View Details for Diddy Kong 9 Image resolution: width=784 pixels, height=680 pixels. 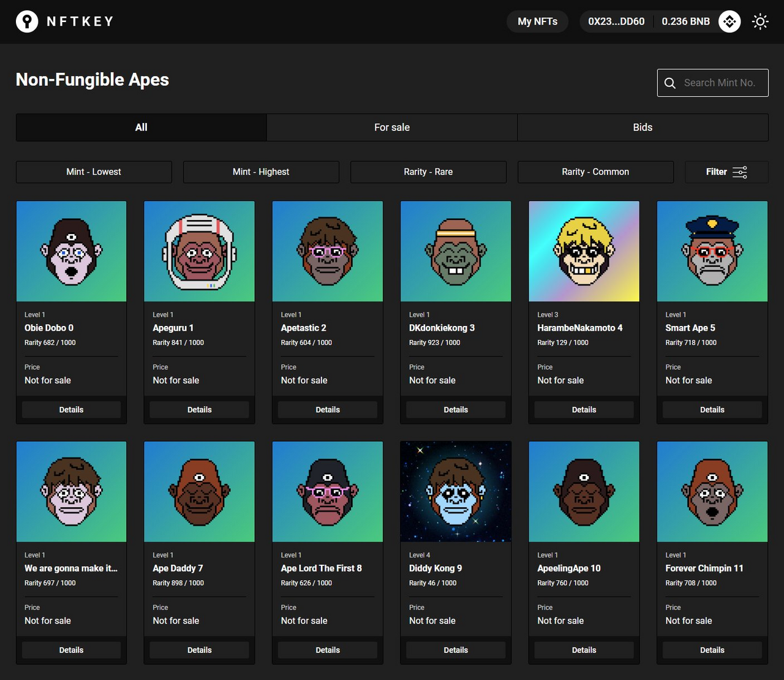click(456, 650)
